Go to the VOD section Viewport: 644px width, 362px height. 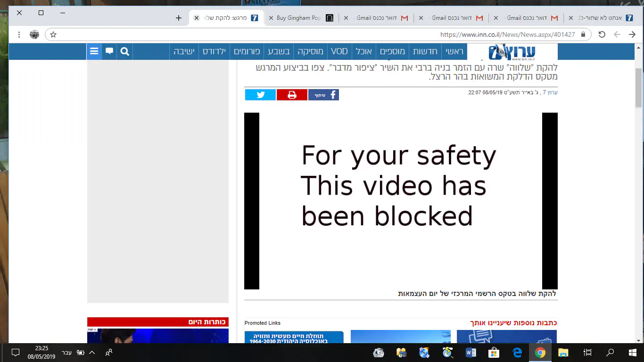point(339,51)
